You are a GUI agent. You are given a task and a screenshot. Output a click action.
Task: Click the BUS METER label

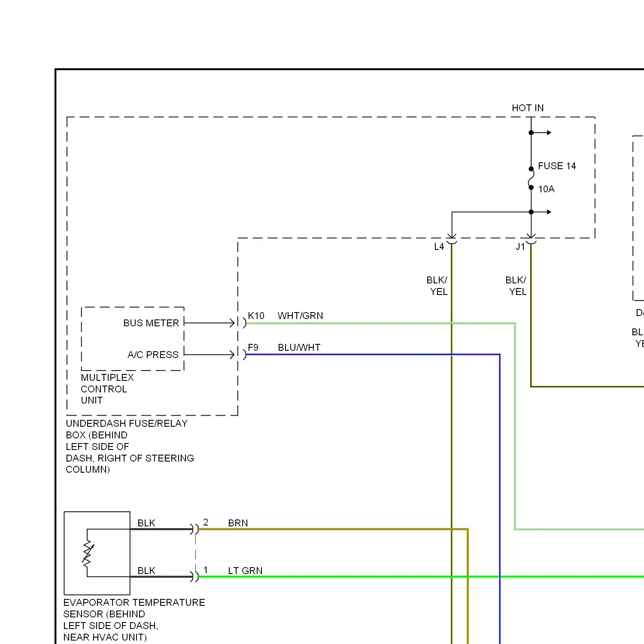click(x=151, y=323)
